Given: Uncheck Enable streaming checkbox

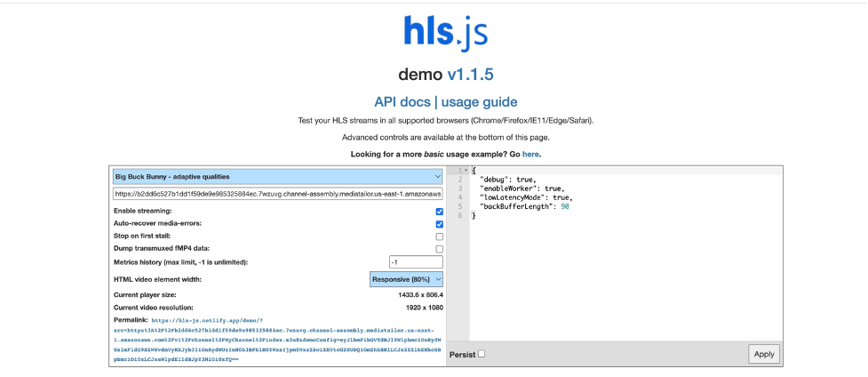Looking at the screenshot, I should (440, 212).
